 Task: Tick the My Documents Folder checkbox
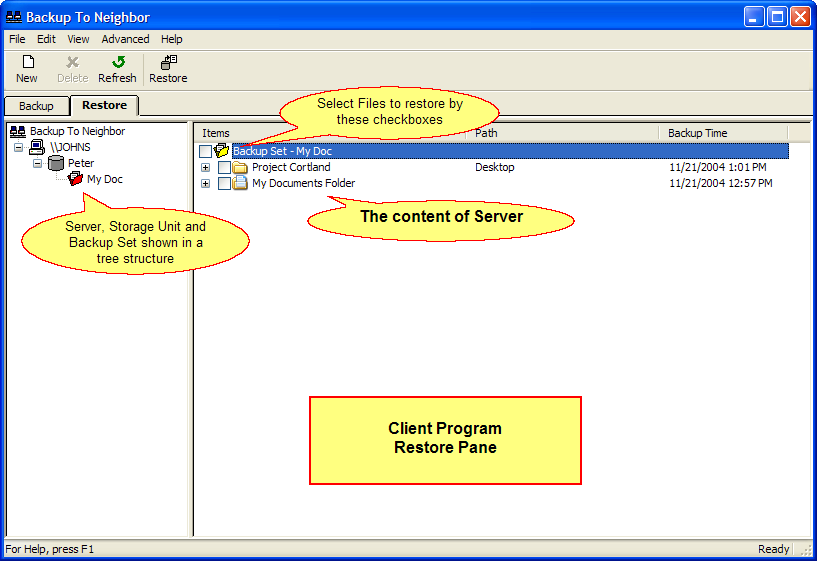pyautogui.click(x=224, y=183)
